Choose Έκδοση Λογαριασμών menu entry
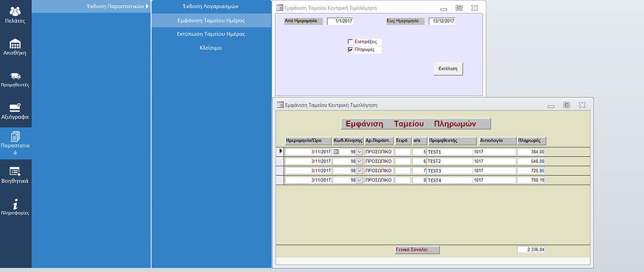644x272 pixels. pos(211,6)
